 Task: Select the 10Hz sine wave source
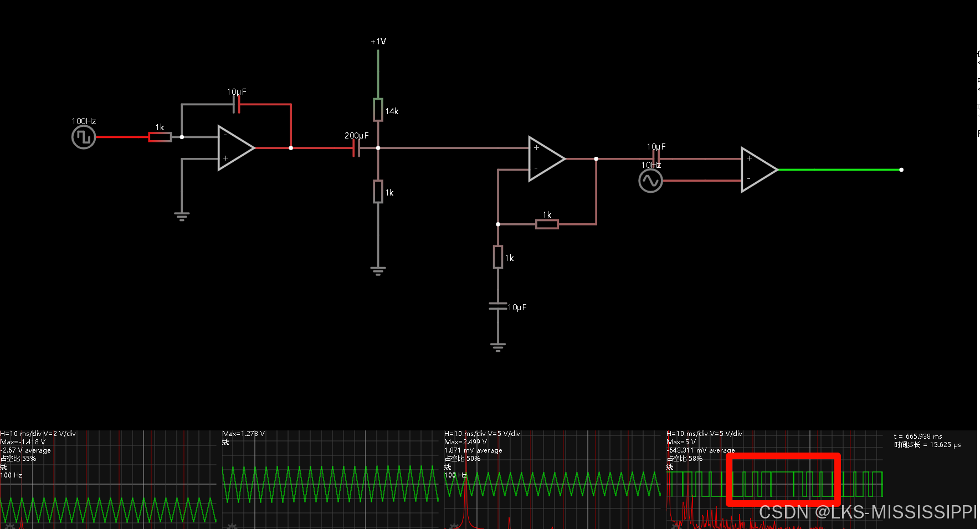650,181
